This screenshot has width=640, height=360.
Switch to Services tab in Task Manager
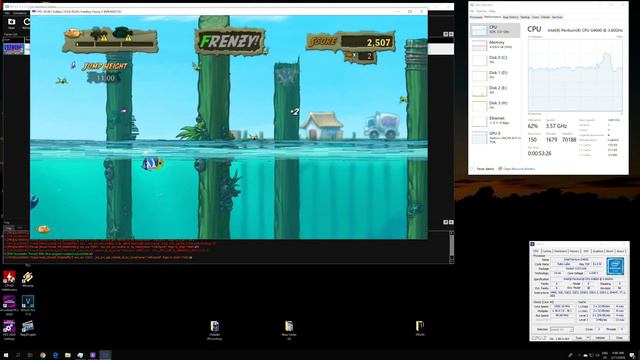tap(557, 17)
